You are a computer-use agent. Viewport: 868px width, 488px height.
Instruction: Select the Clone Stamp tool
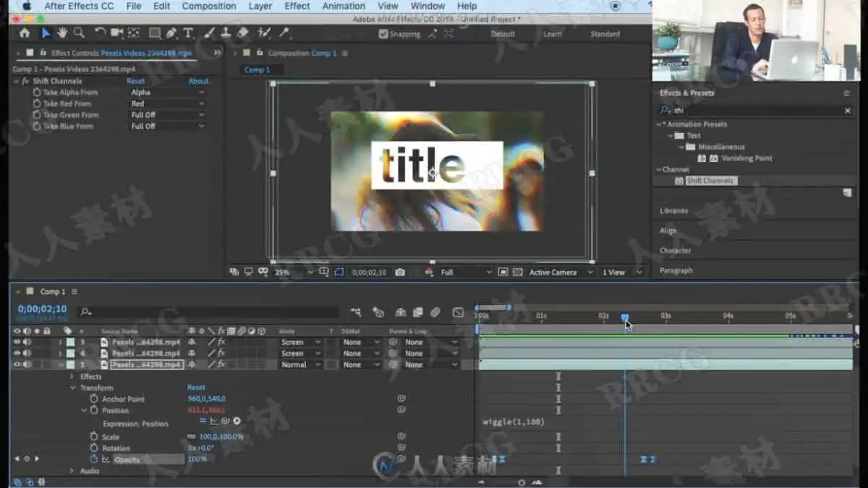pyautogui.click(x=226, y=33)
